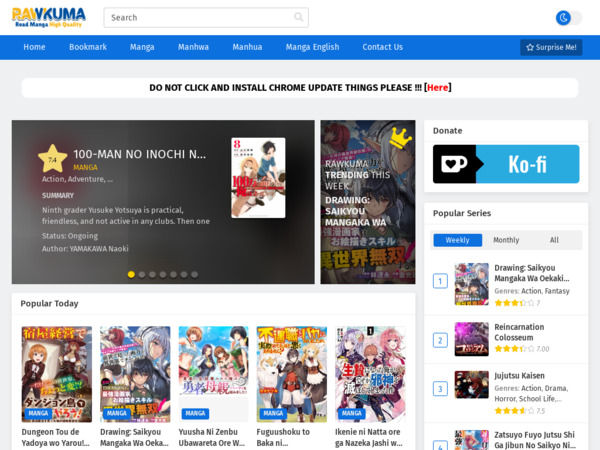The image size is (600, 450).
Task: Click the crown icon on trending banner
Action: (x=401, y=137)
